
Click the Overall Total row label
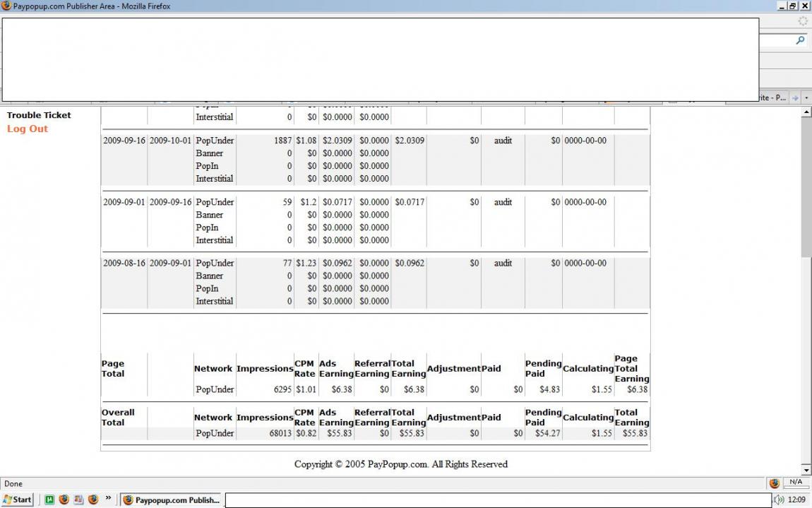pos(118,418)
